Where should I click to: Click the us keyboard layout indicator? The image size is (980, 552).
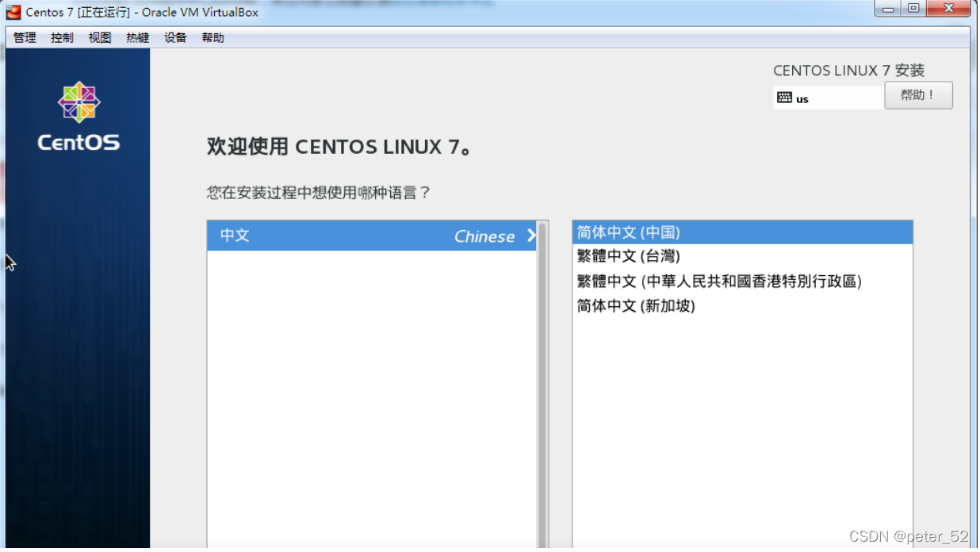829,98
